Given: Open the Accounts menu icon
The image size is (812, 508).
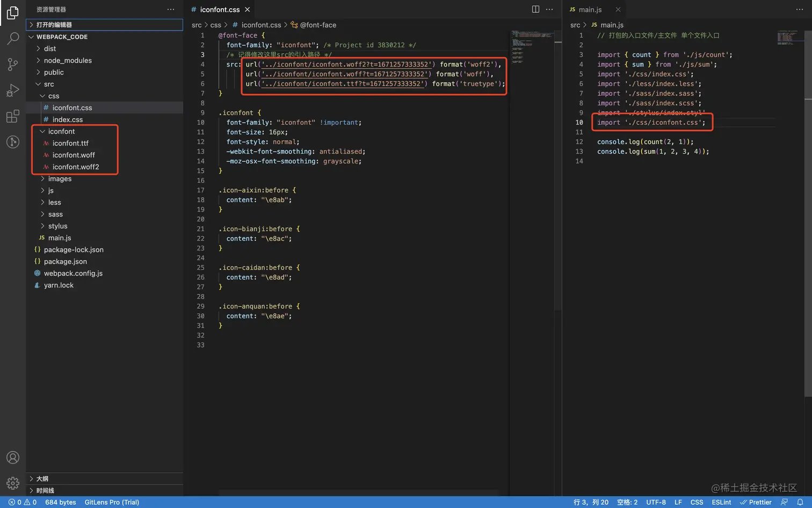Looking at the screenshot, I should pos(13,457).
